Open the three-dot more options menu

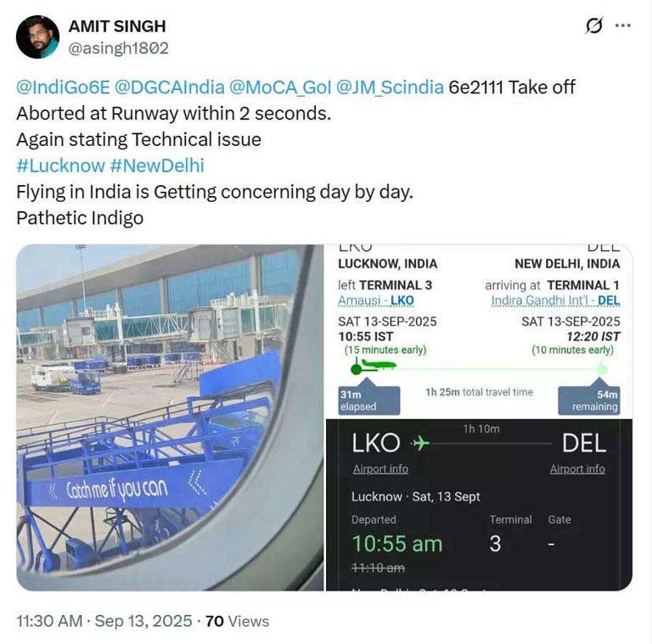pos(622,25)
